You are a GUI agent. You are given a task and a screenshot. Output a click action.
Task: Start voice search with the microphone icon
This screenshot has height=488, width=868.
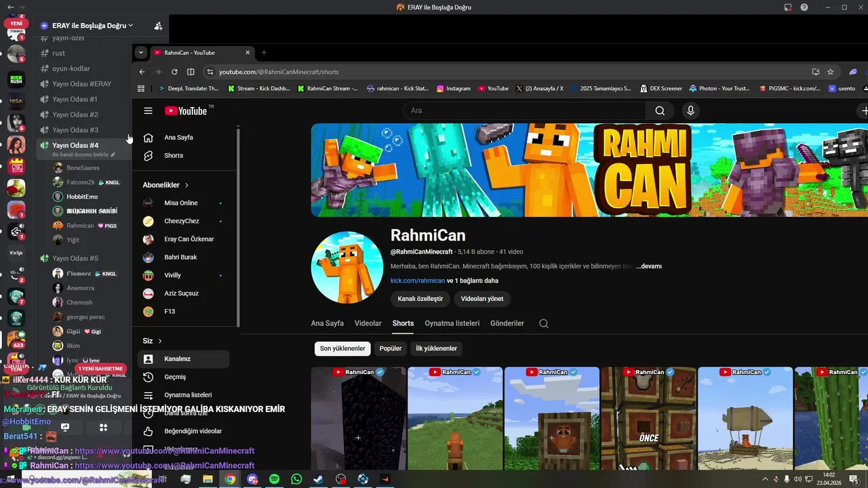pyautogui.click(x=690, y=110)
